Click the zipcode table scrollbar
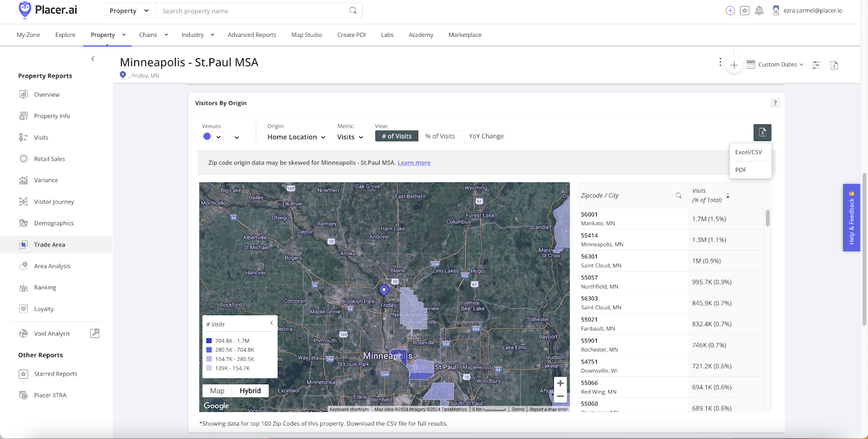Image resolution: width=868 pixels, height=439 pixels. tap(768, 218)
